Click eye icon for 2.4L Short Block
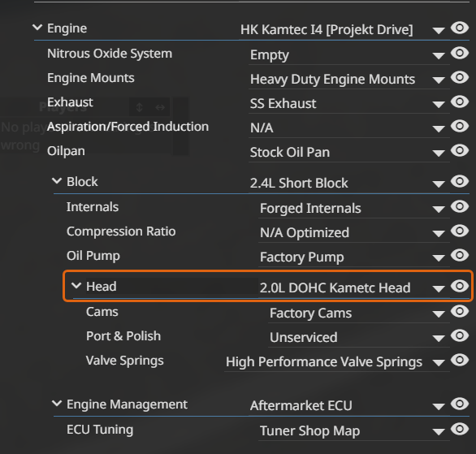Screen dimensions: 476x454 tap(460, 181)
